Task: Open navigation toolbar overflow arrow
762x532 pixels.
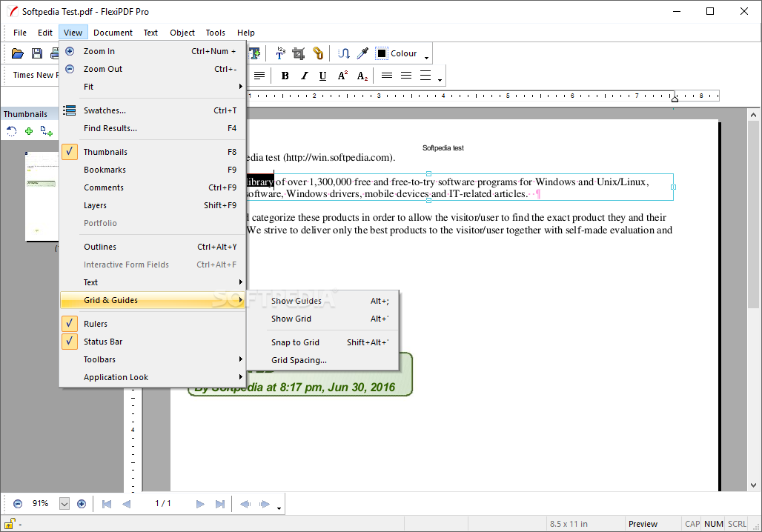Action: tap(279, 508)
